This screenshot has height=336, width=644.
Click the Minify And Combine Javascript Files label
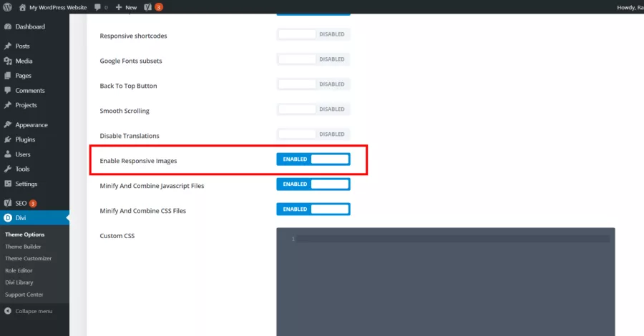point(152,186)
